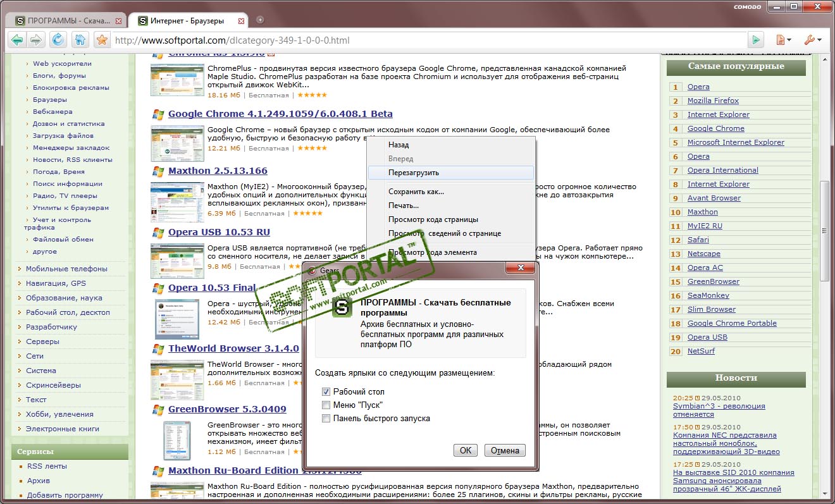Choose 'Назад' in the context menu
The height and width of the screenshot is (504, 835).
(450, 145)
